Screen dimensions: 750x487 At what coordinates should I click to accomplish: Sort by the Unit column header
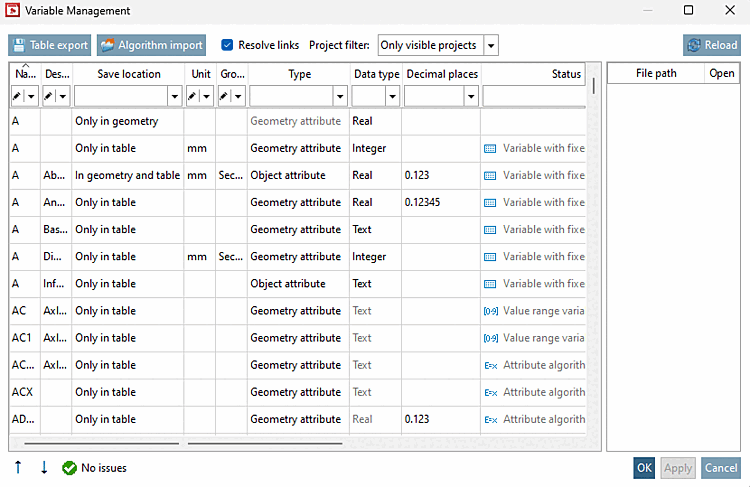click(201, 74)
